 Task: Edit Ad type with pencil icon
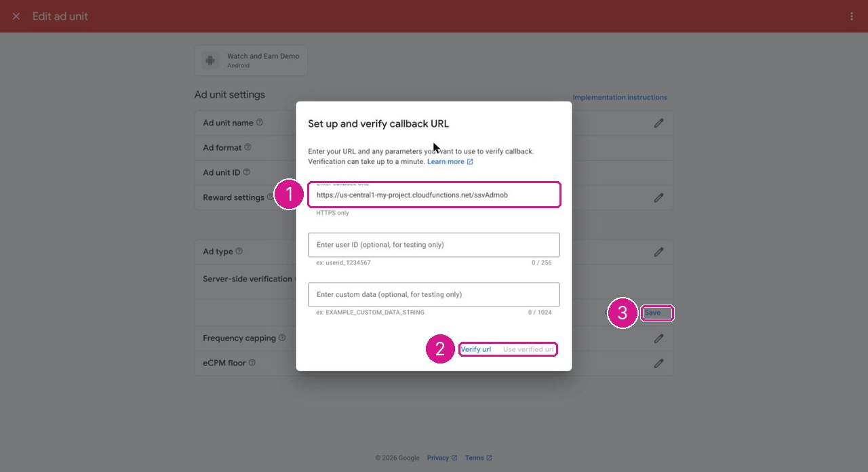coord(658,252)
